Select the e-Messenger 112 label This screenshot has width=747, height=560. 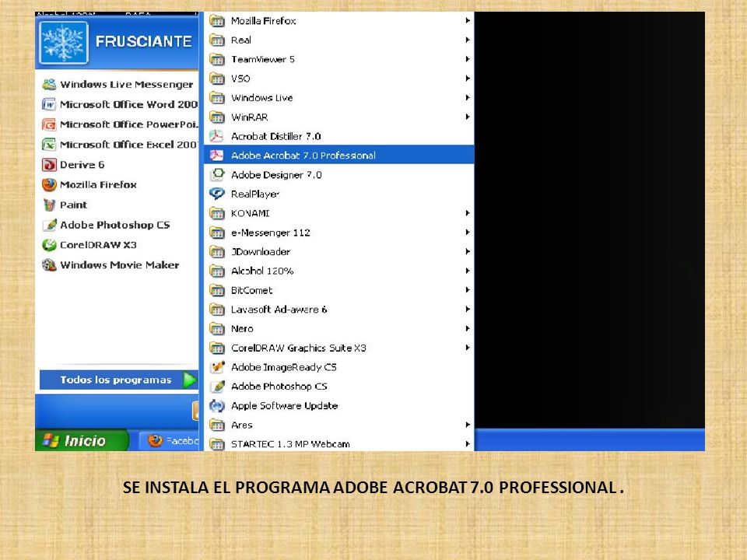271,233
